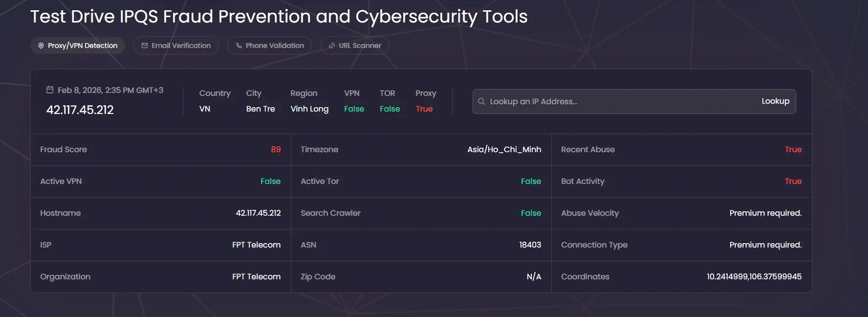Select the Proxy/VPN Detection tab
The width and height of the screenshot is (868, 317).
(x=78, y=45)
